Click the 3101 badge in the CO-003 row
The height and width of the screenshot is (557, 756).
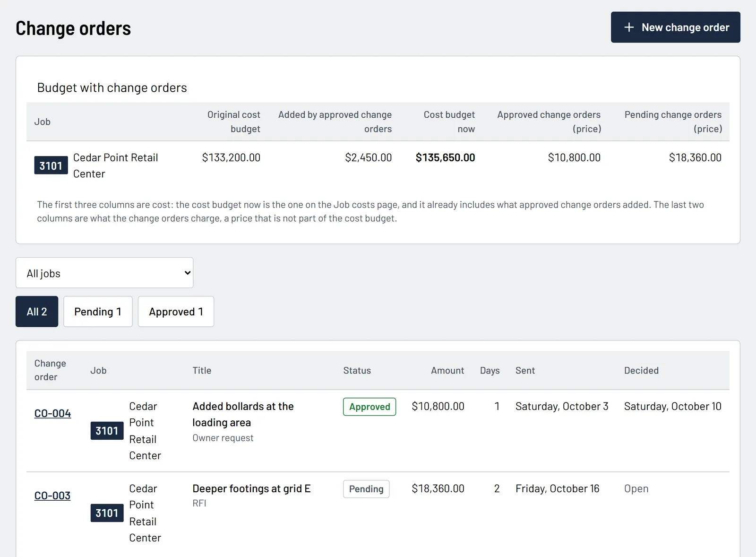point(107,513)
